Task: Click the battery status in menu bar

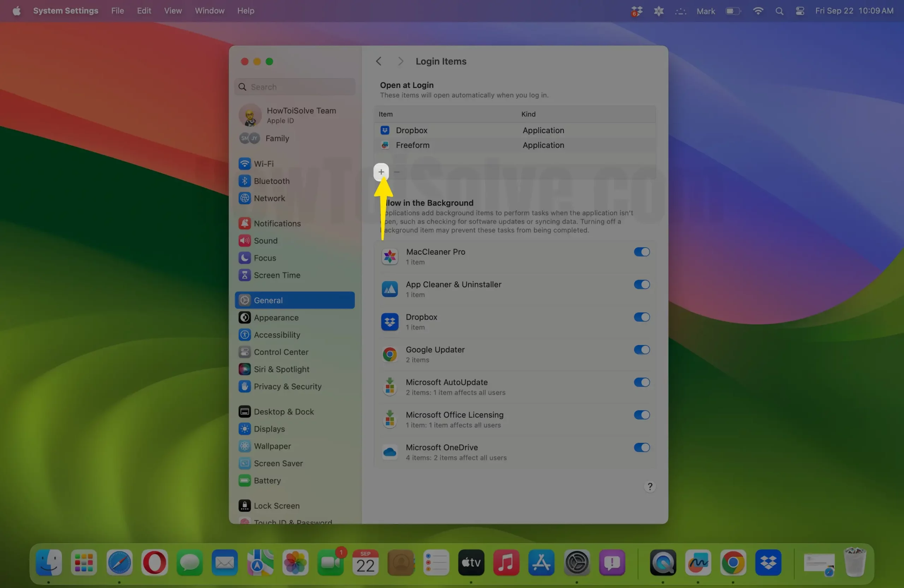Action: point(733,11)
